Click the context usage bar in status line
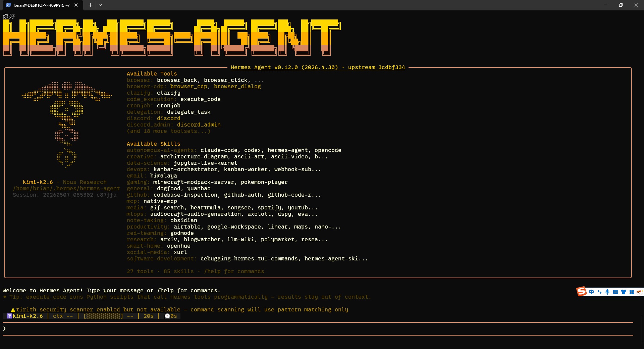The height and width of the screenshot is (349, 644). tap(103, 316)
